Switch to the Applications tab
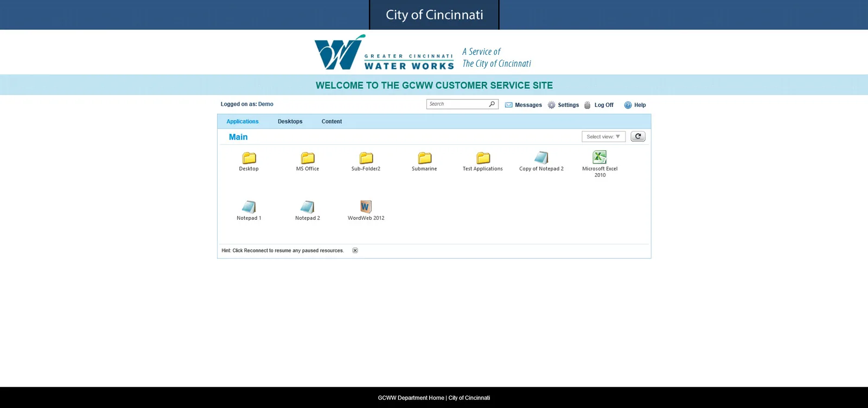The height and width of the screenshot is (408, 868). tap(242, 122)
